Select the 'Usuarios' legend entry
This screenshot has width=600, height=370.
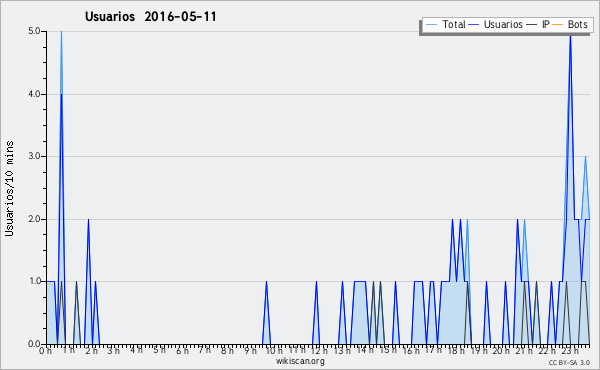pos(496,24)
